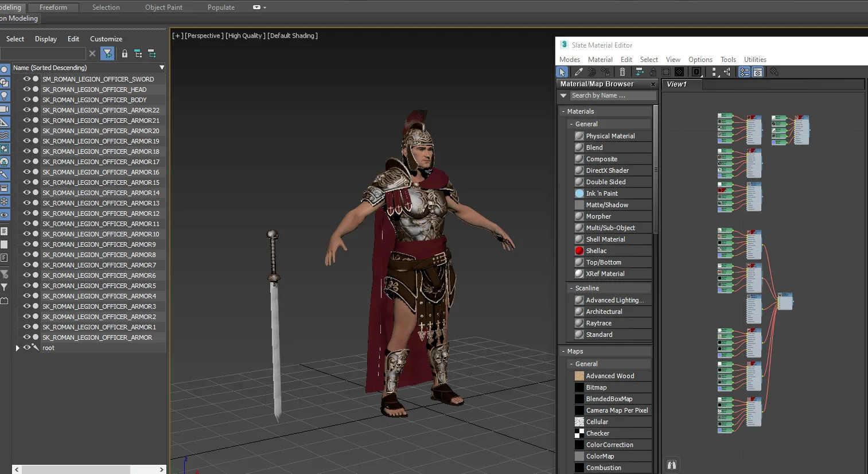Image resolution: width=868 pixels, height=474 pixels.
Task: Click the sort by hierarchy icon
Action: [138, 53]
